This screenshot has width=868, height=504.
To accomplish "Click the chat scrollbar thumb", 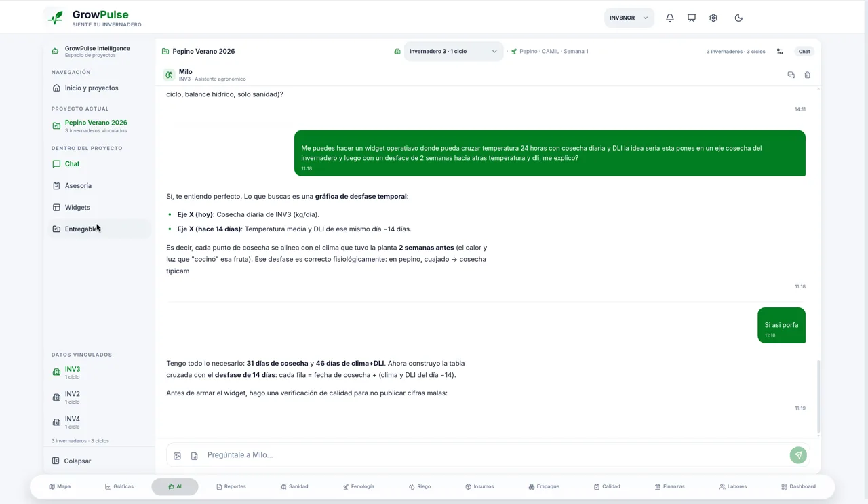I will 818,397.
